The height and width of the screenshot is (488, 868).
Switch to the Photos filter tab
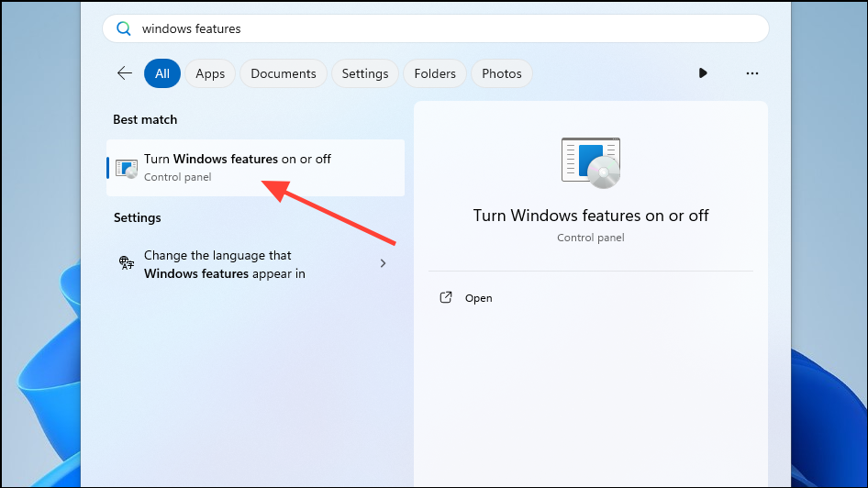502,73
